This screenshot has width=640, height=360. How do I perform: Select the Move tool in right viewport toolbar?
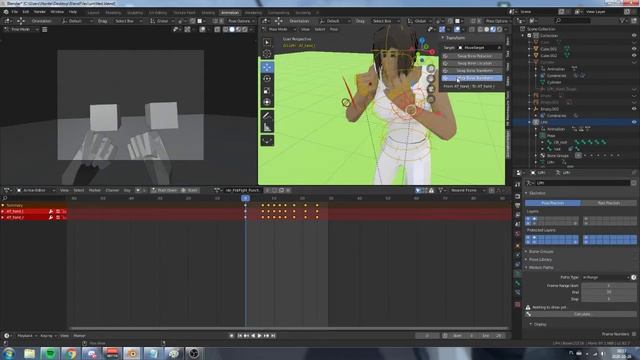pyautogui.click(x=267, y=67)
